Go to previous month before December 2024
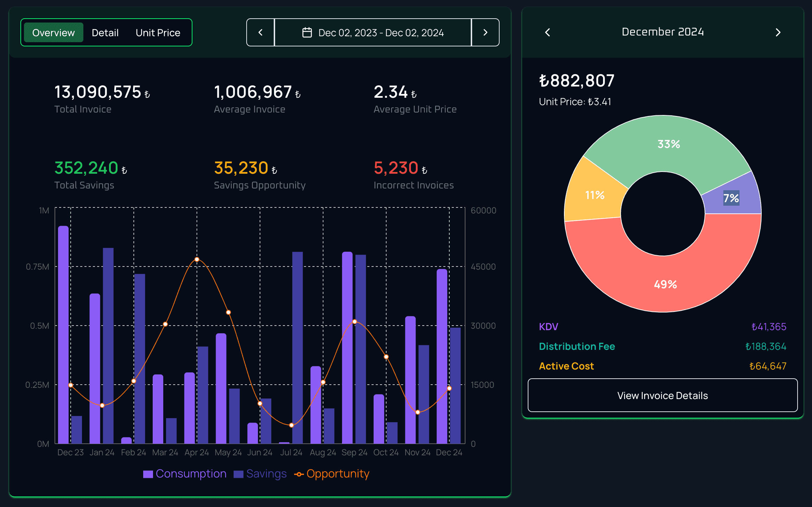 [x=547, y=32]
